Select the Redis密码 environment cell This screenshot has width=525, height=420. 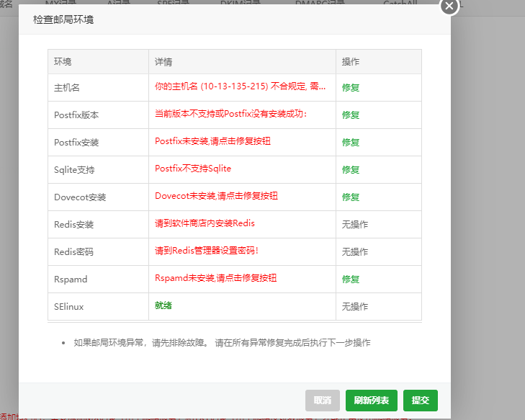point(98,252)
